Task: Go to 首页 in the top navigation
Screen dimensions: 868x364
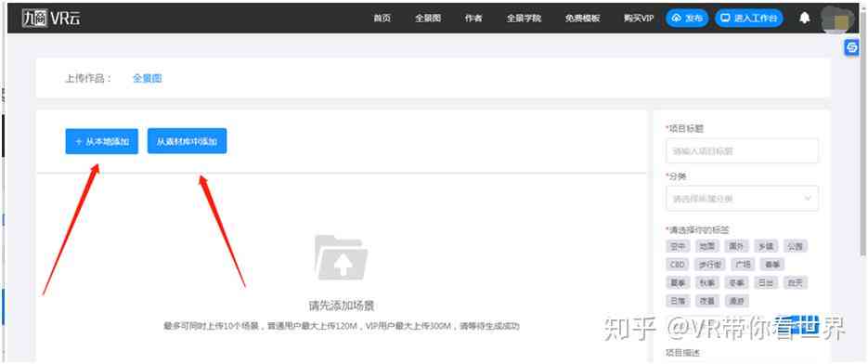Action: 382,19
